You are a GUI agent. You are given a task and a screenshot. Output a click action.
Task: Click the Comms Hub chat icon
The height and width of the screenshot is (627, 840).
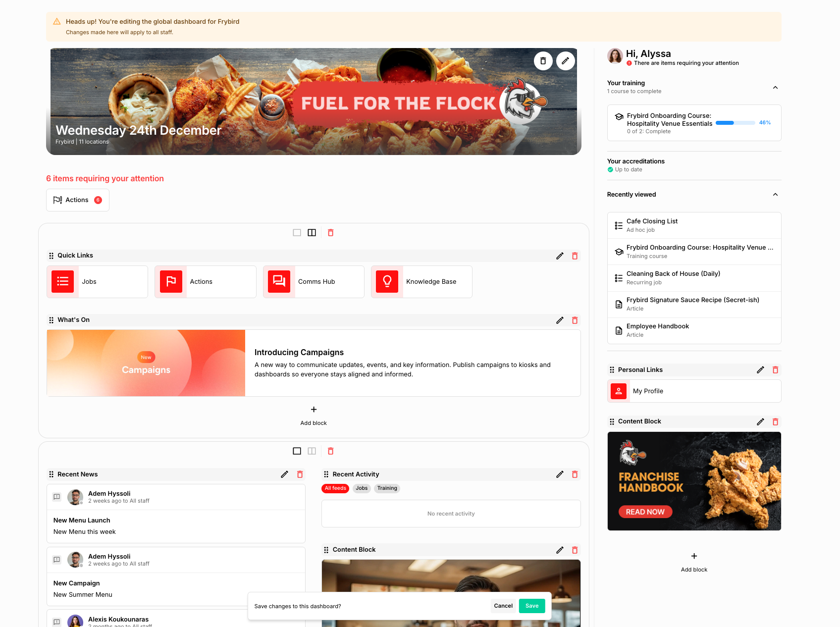[x=279, y=282]
